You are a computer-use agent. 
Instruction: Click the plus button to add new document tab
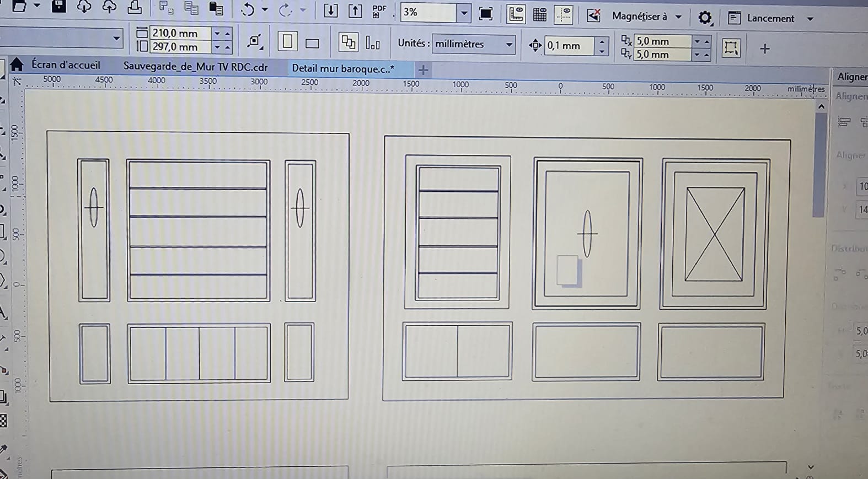click(x=423, y=70)
